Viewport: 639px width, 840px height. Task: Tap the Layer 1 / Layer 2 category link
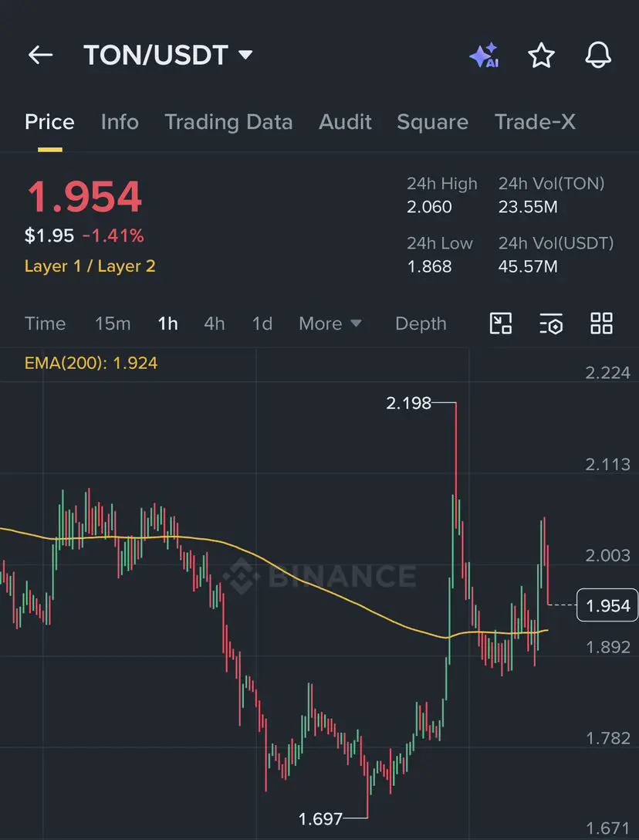pos(90,266)
